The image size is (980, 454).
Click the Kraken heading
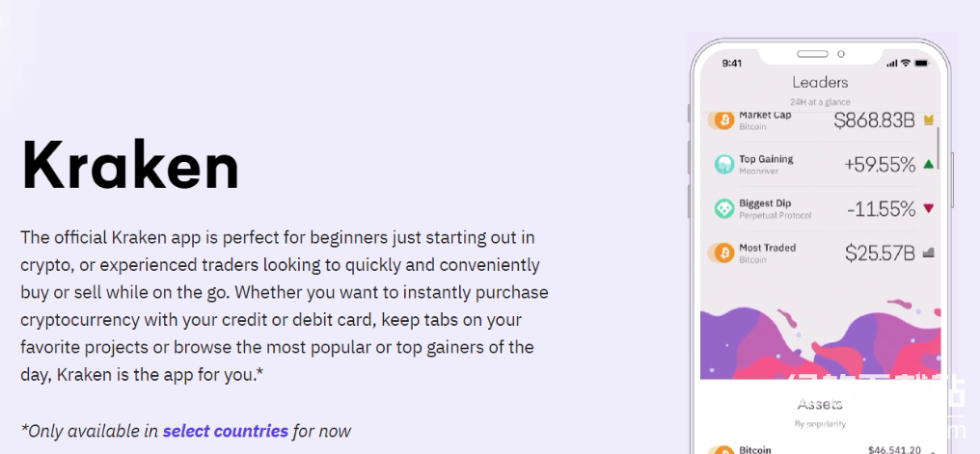[130, 166]
